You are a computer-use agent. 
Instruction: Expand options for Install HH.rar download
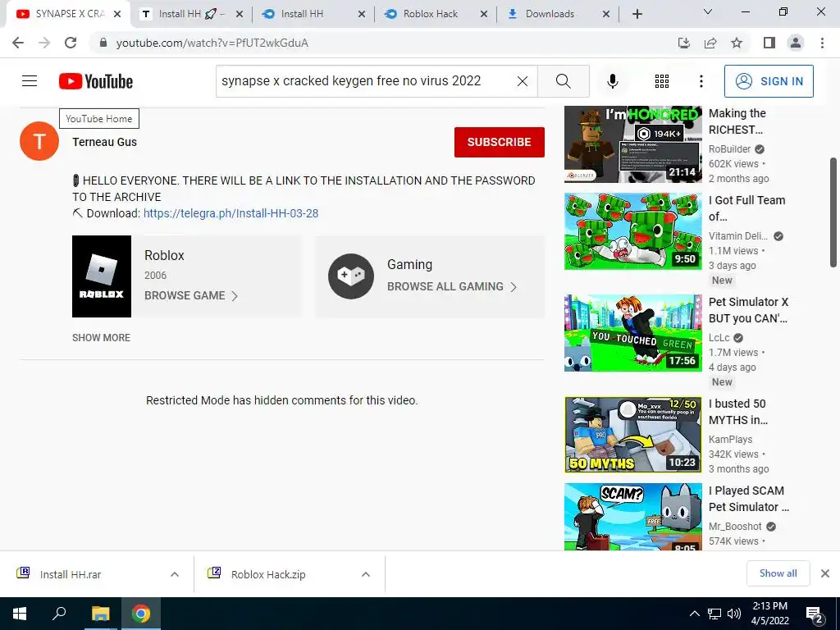point(175,574)
